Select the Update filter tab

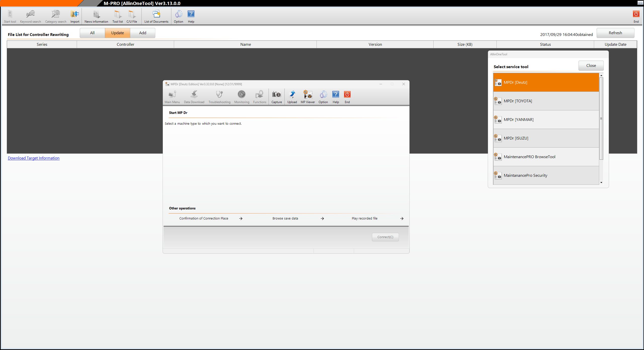(118, 33)
